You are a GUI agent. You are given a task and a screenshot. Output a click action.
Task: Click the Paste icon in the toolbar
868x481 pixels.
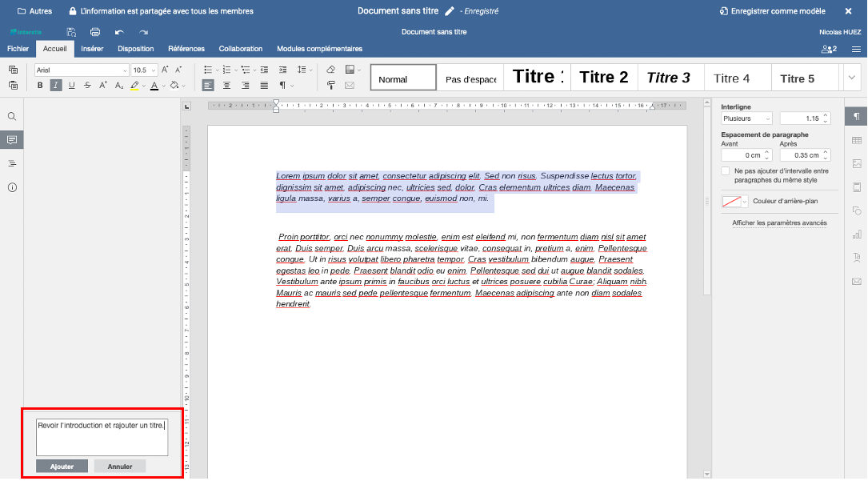pyautogui.click(x=14, y=86)
